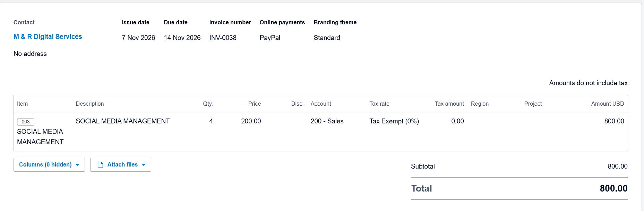
Task: Open M & R Digital Services contact link
Action: [x=48, y=37]
